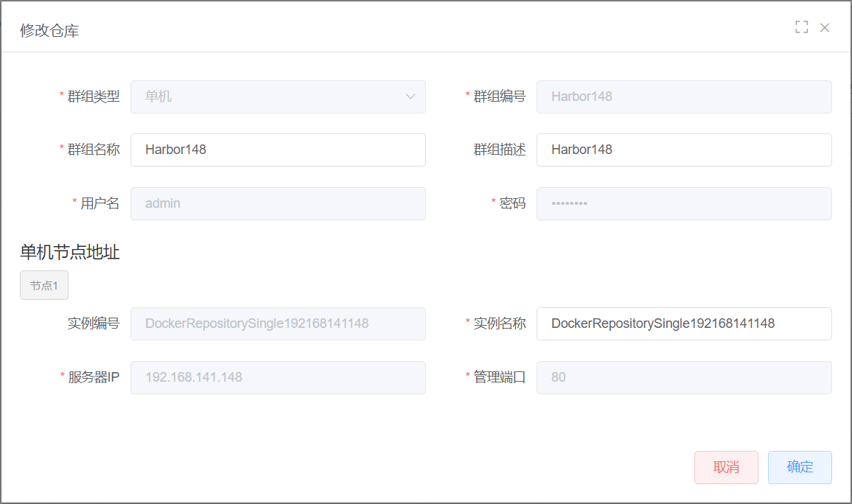Open the 群组类型 dropdown
Viewport: 852px width, 504px height.
[x=278, y=97]
